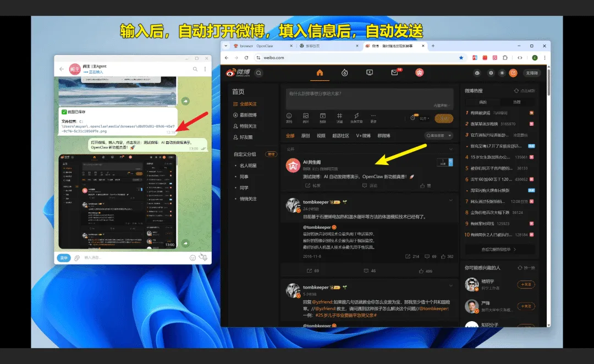Add topic via the composer hashtag icon

point(339,116)
